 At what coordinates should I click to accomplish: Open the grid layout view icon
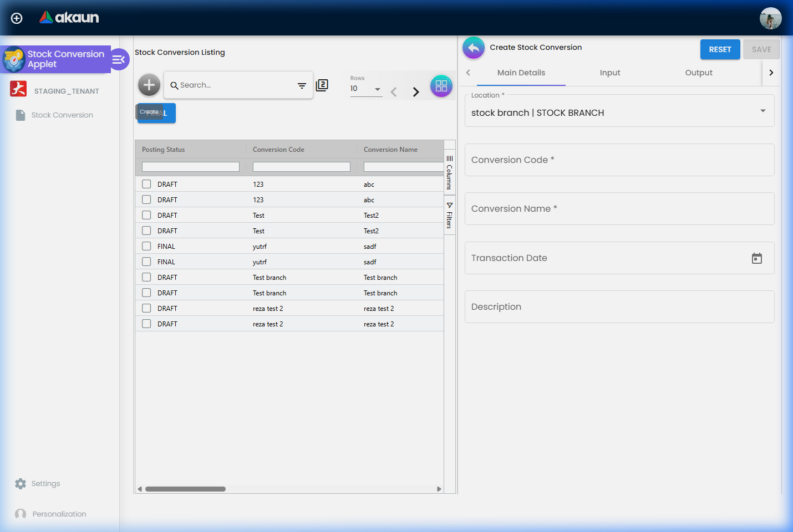(x=441, y=86)
